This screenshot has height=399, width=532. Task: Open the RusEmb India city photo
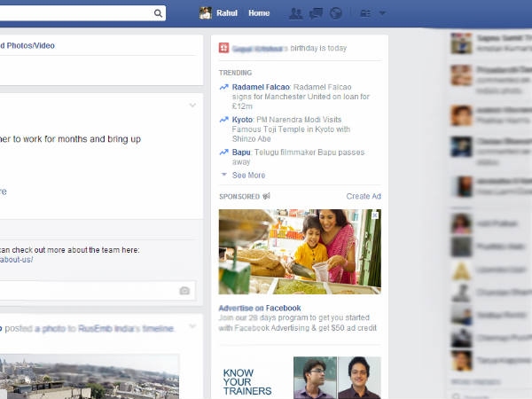tap(90, 377)
